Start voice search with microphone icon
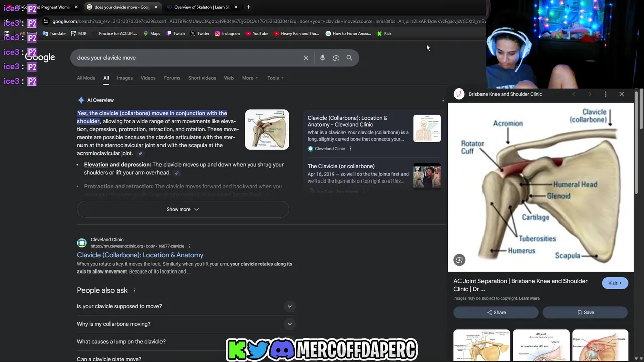This screenshot has width=644, height=362. 323,58
